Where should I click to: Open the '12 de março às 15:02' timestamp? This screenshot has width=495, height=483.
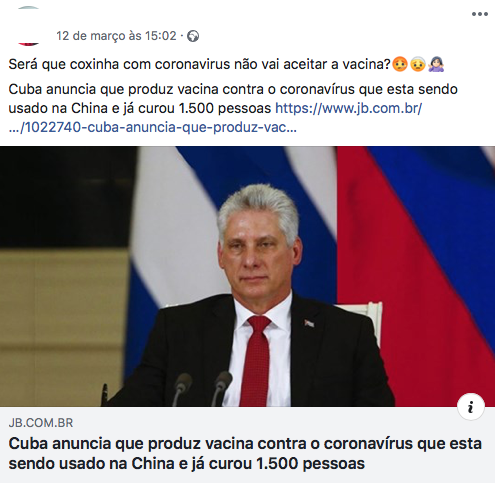[116, 36]
